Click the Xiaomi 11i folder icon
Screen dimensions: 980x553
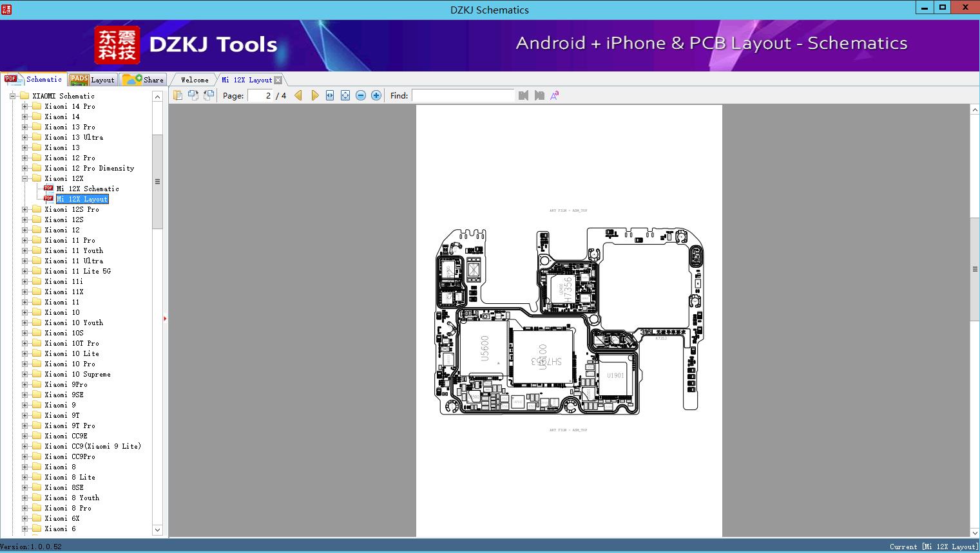coord(37,281)
